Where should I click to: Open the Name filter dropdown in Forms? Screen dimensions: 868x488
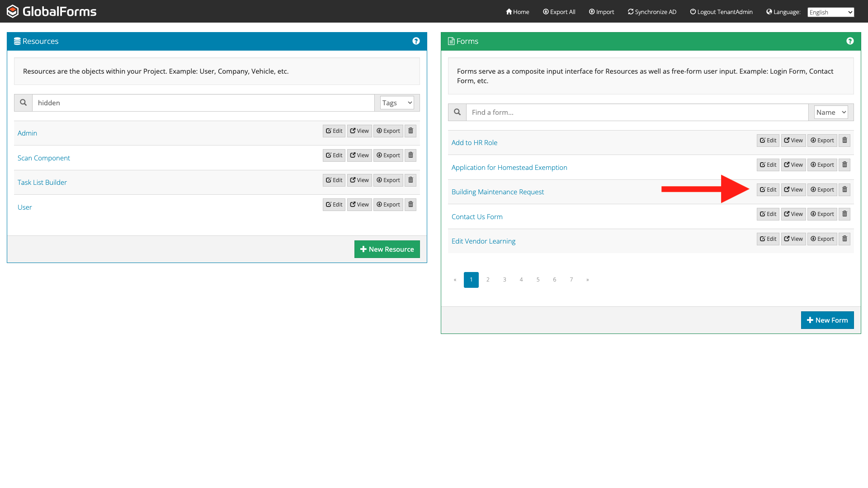tap(830, 113)
